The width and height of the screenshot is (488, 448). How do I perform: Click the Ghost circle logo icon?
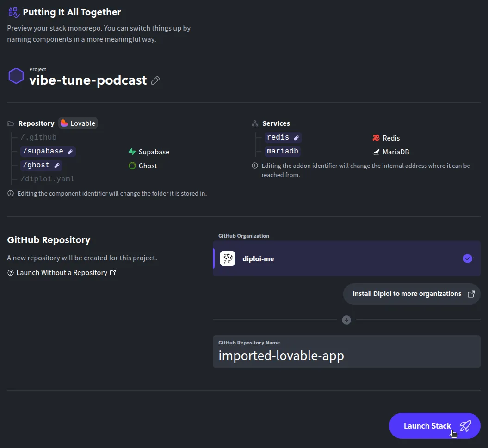coord(132,166)
